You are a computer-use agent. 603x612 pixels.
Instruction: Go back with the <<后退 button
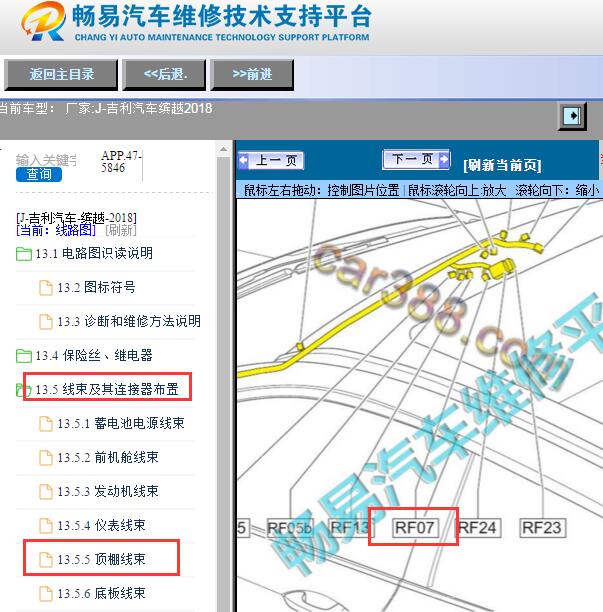[x=164, y=75]
